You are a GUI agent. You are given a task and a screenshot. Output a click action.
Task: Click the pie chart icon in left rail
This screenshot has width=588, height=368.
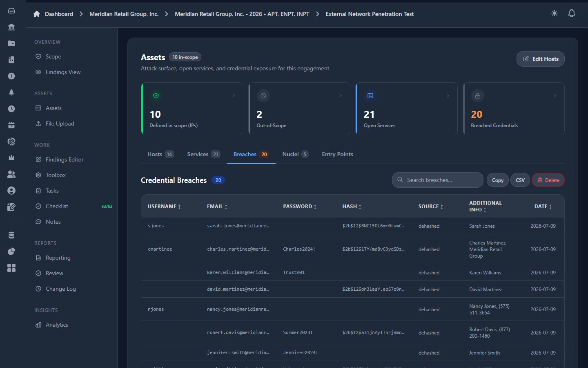click(x=11, y=251)
